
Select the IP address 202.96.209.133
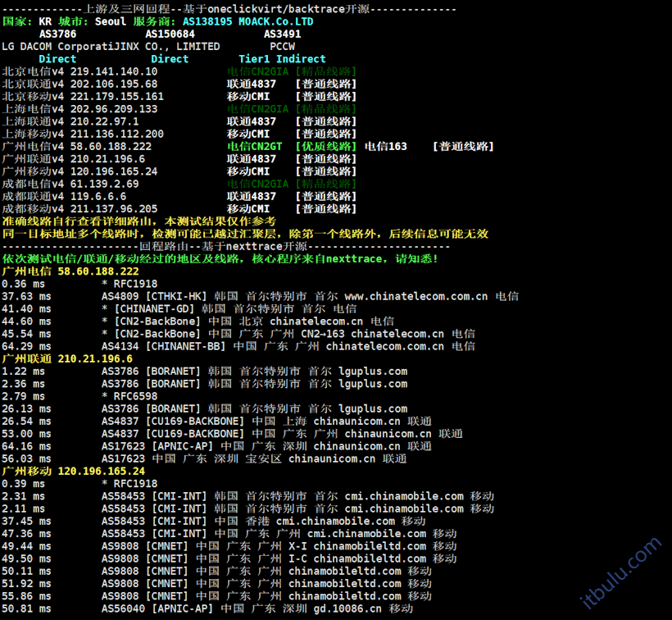[x=114, y=109]
